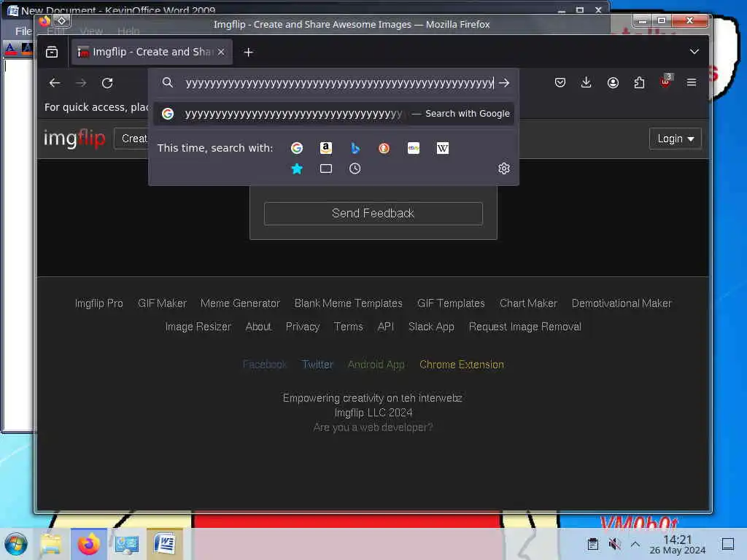
Task: Search this time with Wikipedia
Action: [x=443, y=148]
